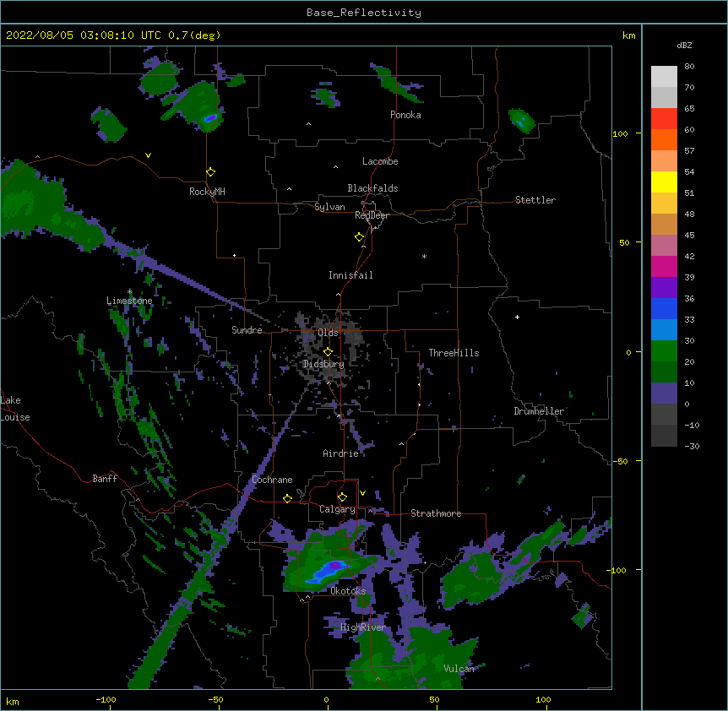Viewport: 728px width, 711px height.
Task: Click the Drumheller city label
Action: click(539, 411)
